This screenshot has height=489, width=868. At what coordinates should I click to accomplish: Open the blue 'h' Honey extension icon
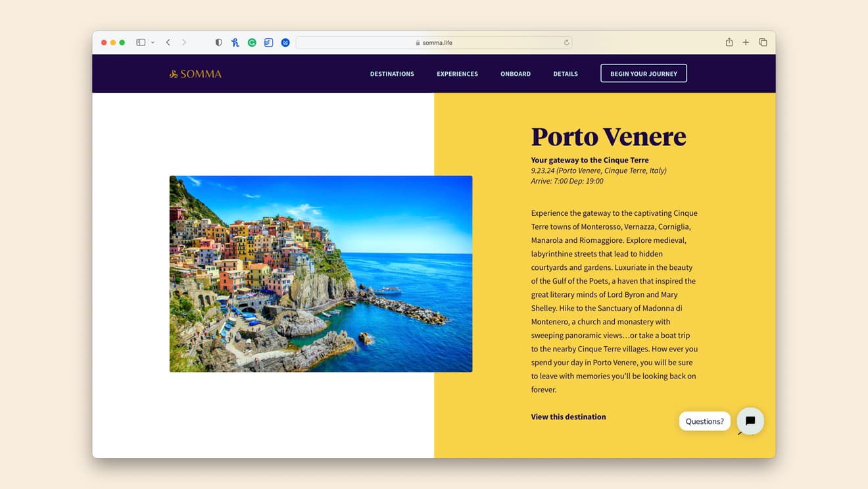pos(235,42)
